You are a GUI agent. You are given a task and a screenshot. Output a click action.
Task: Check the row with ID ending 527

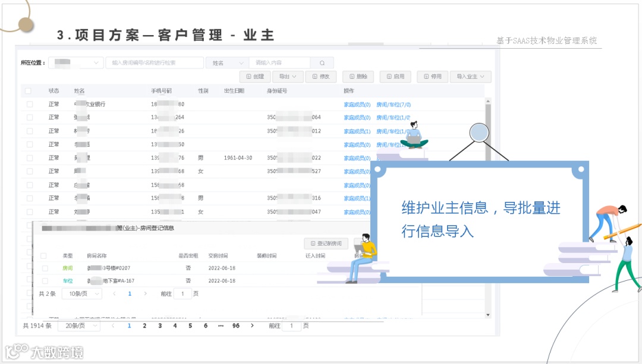pyautogui.click(x=30, y=172)
